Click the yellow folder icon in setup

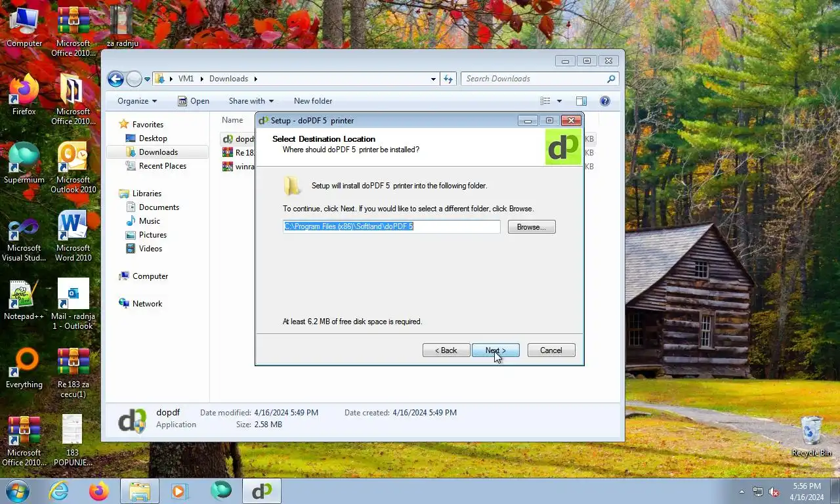(x=292, y=186)
